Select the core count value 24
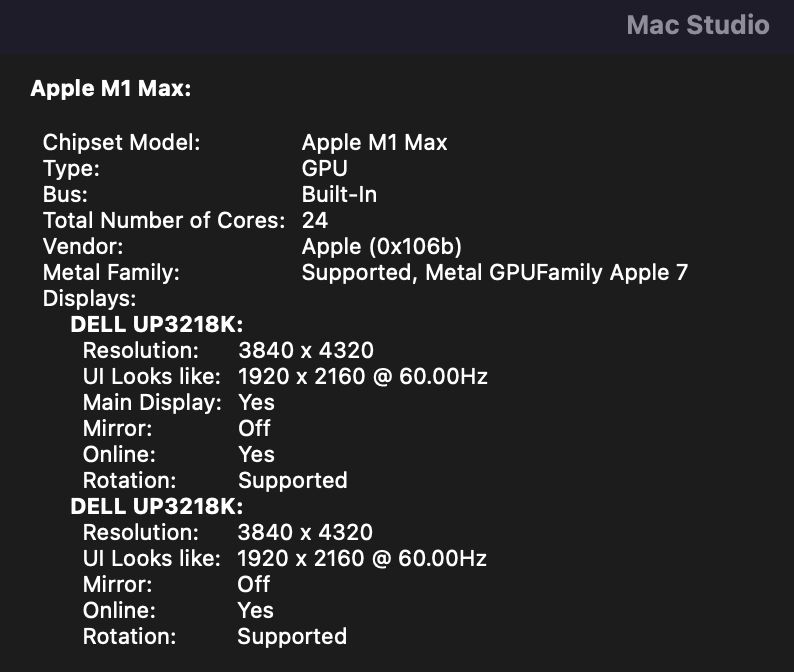This screenshot has height=672, width=794. 315,220
